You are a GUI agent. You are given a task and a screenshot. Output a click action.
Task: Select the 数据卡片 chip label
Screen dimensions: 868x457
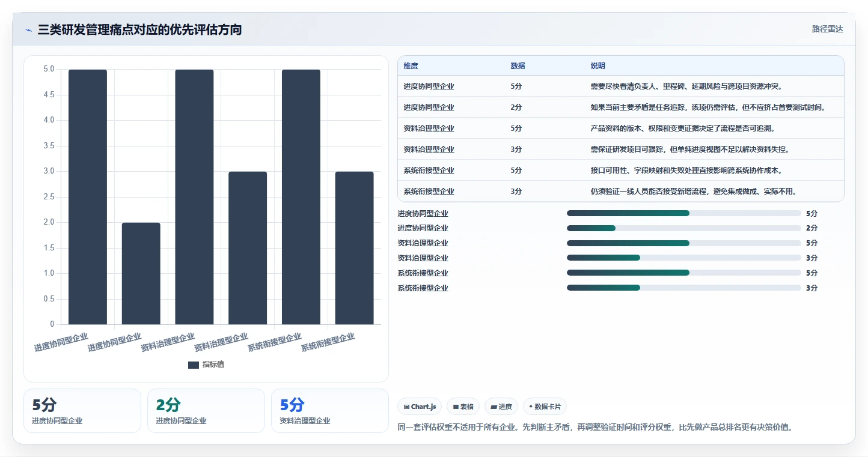click(x=548, y=407)
